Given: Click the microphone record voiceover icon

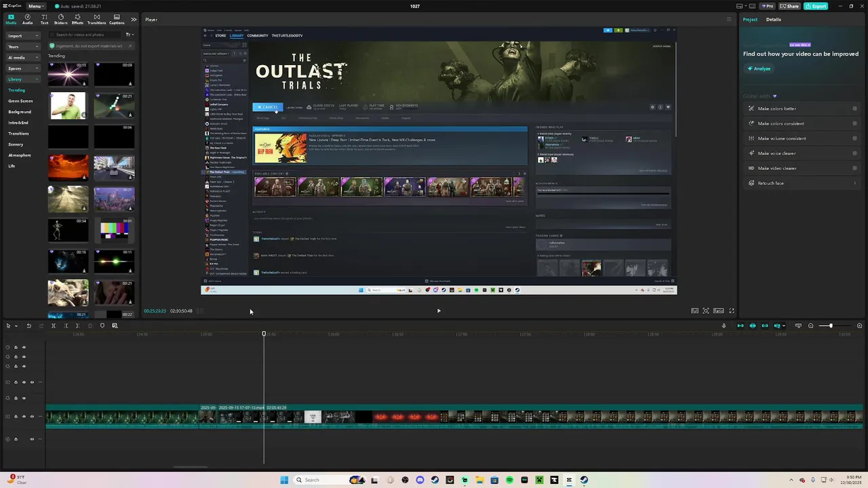Looking at the screenshot, I should click(x=724, y=326).
